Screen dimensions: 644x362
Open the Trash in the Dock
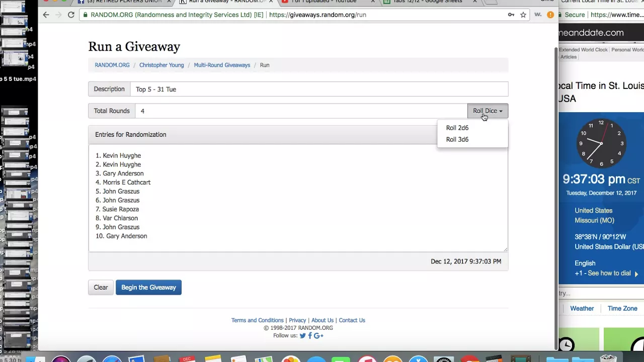pos(608,358)
